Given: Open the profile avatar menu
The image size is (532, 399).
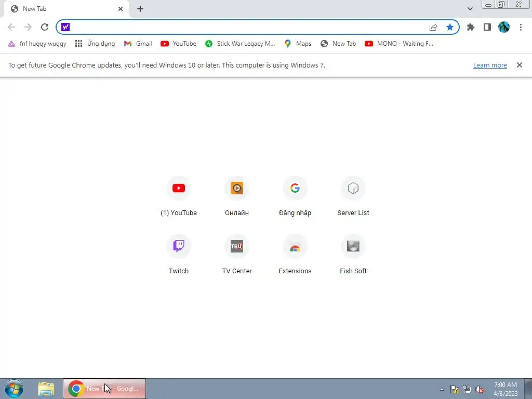Looking at the screenshot, I should point(504,27).
